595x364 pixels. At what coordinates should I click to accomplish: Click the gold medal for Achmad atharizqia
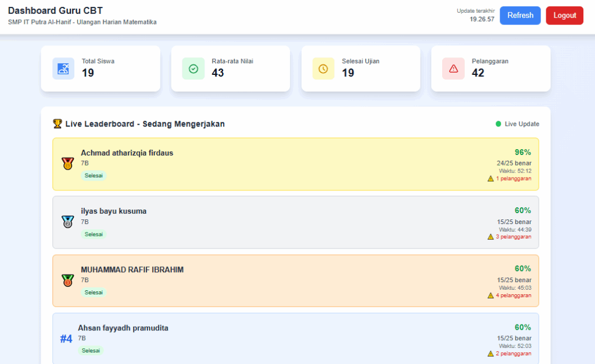[67, 164]
